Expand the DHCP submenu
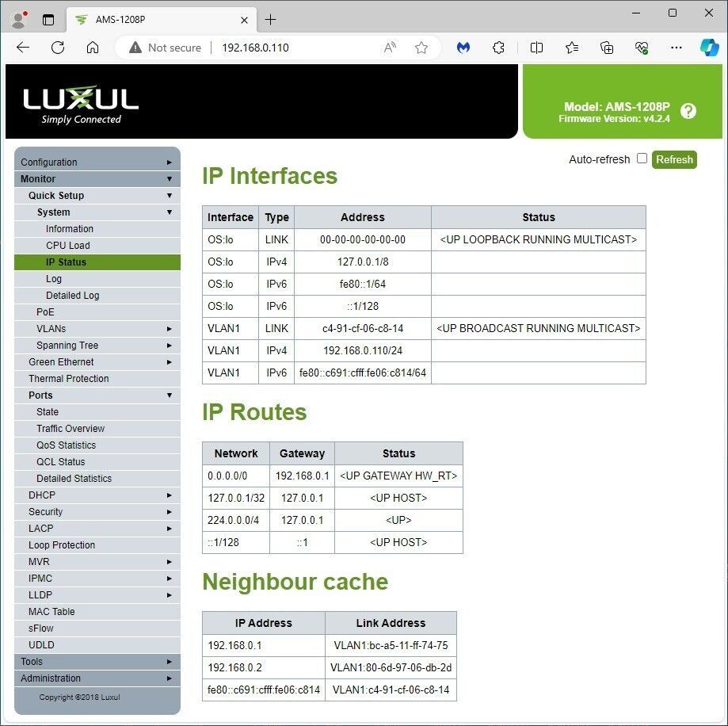 97,495
